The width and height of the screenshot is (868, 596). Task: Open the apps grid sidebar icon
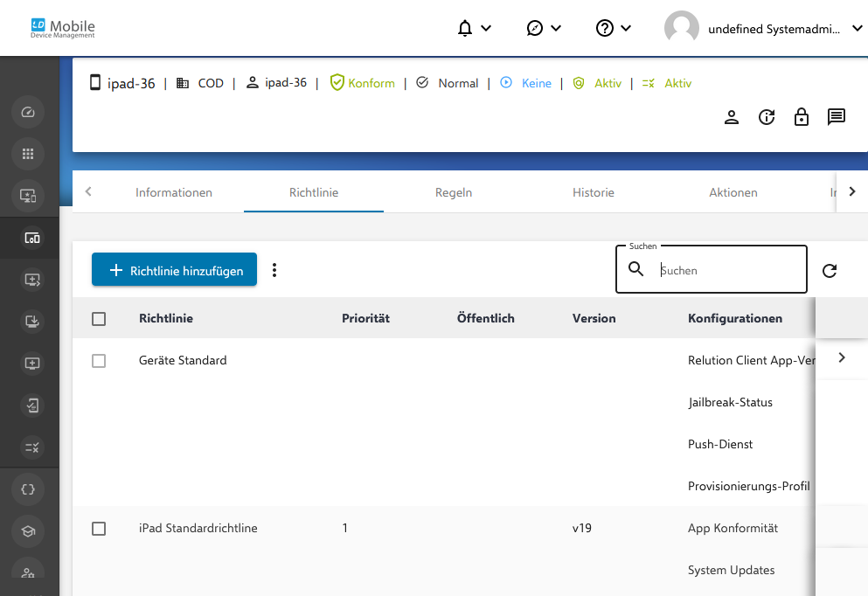click(x=28, y=154)
